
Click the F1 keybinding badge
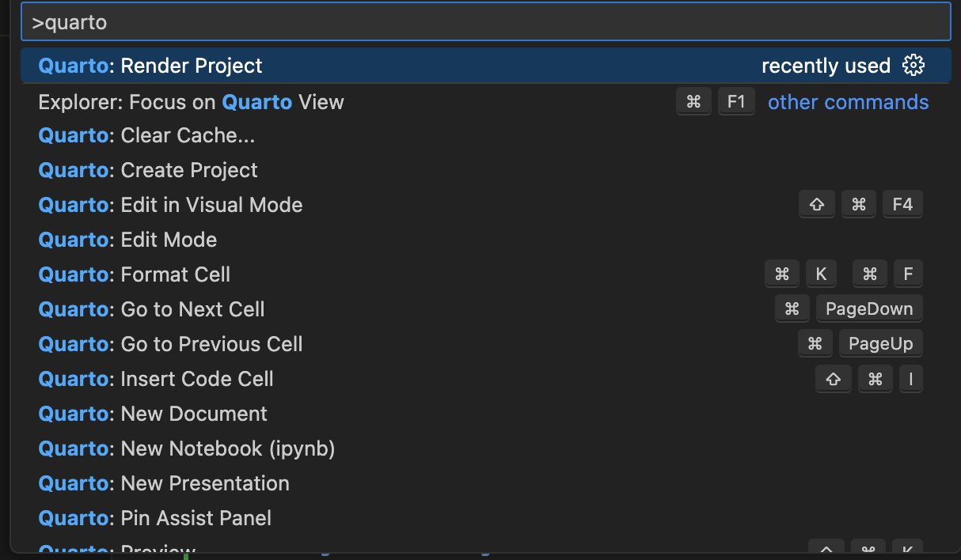click(x=736, y=102)
